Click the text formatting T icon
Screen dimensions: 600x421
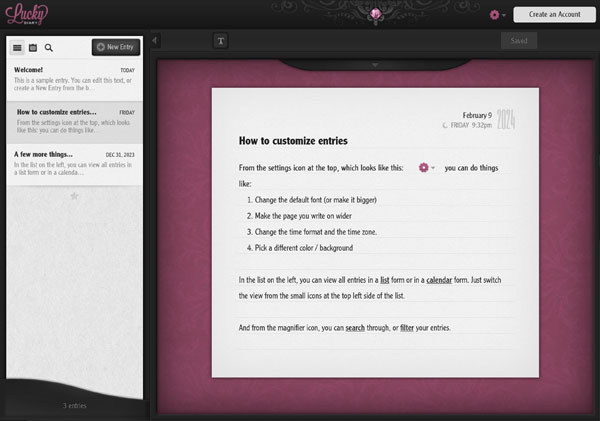tap(220, 41)
